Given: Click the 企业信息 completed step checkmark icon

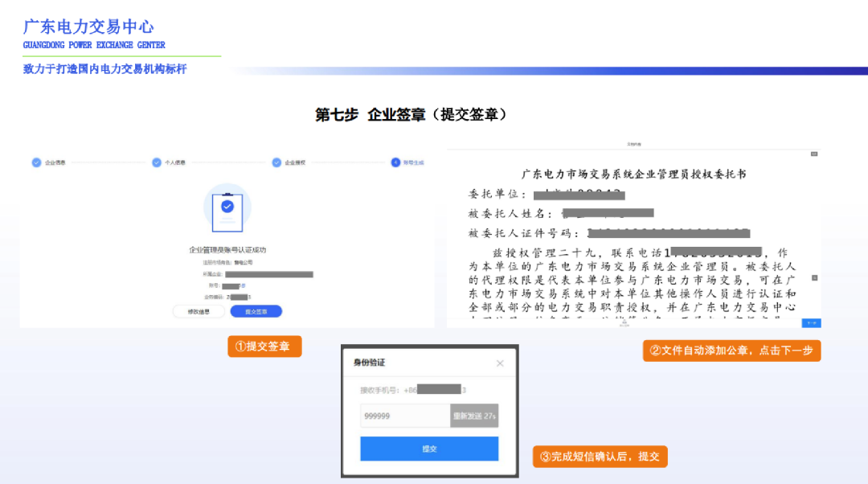Looking at the screenshot, I should tap(35, 162).
